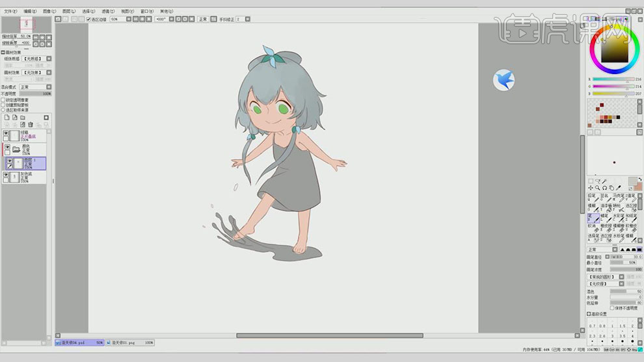Choose the 2值笔 binary pen
Viewport: 644px width, 362px height.
pos(631,198)
